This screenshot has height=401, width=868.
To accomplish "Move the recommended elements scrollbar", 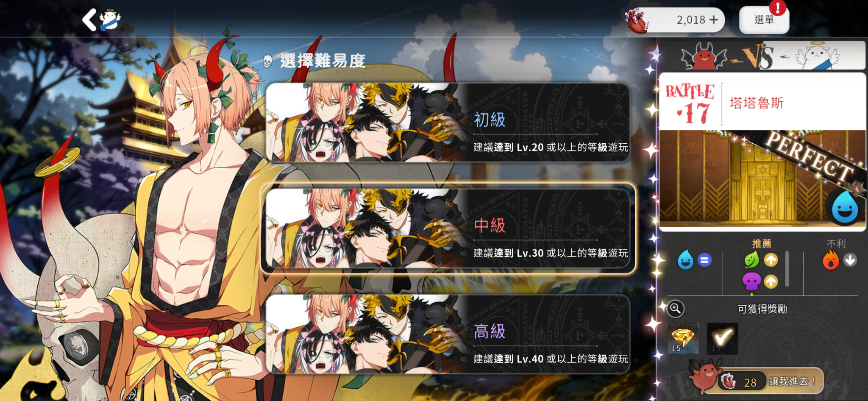I will coord(787,269).
